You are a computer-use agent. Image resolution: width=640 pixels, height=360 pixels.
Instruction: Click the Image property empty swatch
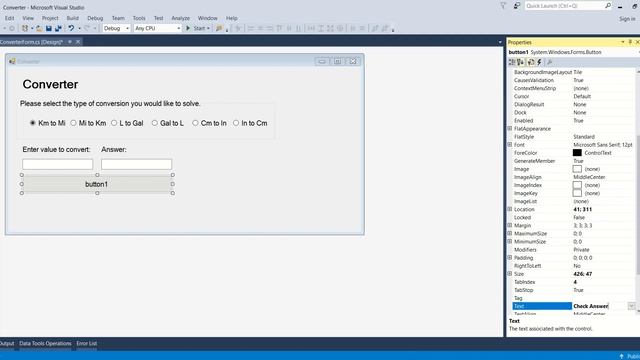(577, 169)
